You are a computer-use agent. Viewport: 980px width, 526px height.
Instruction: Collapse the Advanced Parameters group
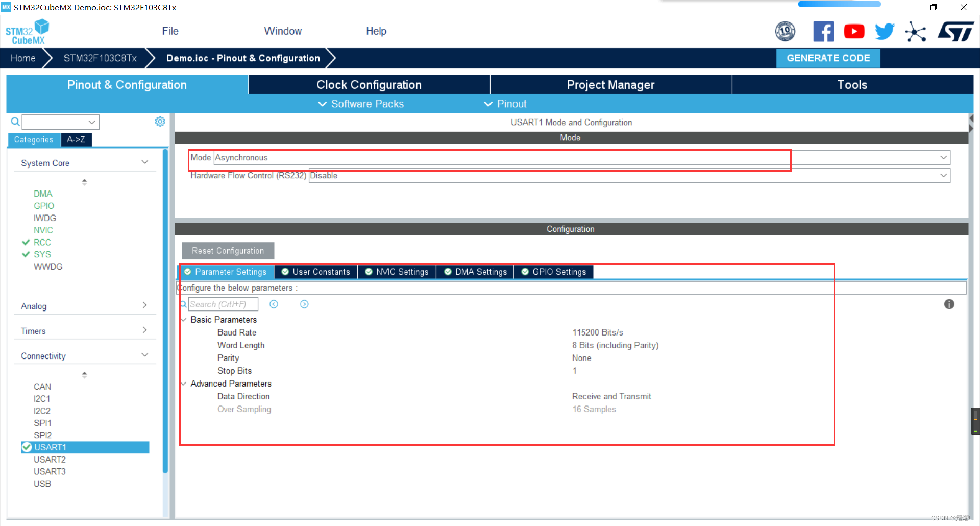click(184, 384)
